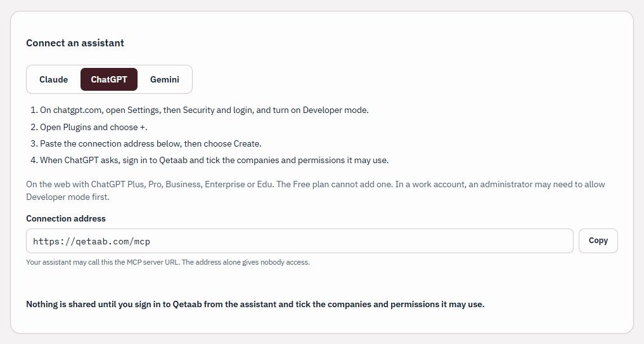Screen dimensions: 644x344
Task: Click the word 'Enterprise' in the plan note
Action: [224, 184]
